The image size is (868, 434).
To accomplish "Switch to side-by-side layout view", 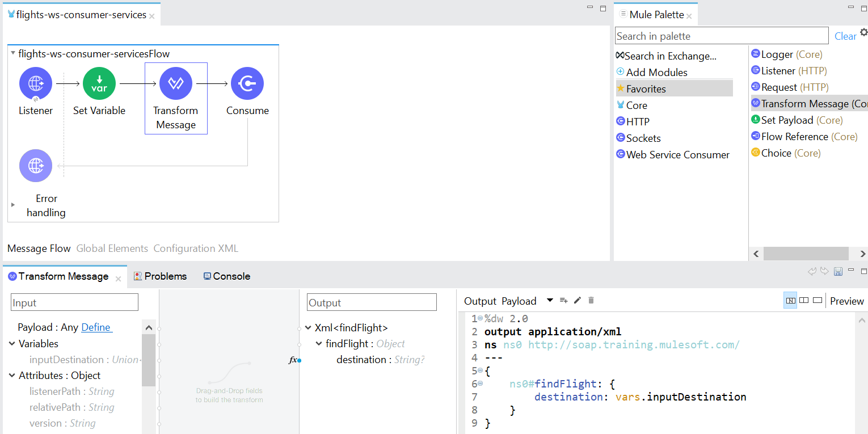I will [x=803, y=300].
